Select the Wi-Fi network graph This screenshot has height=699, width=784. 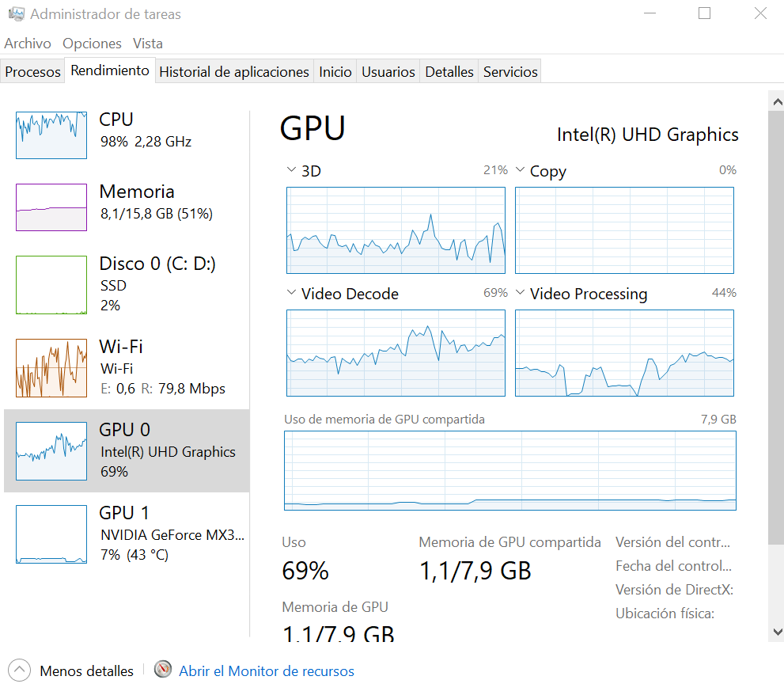point(51,368)
